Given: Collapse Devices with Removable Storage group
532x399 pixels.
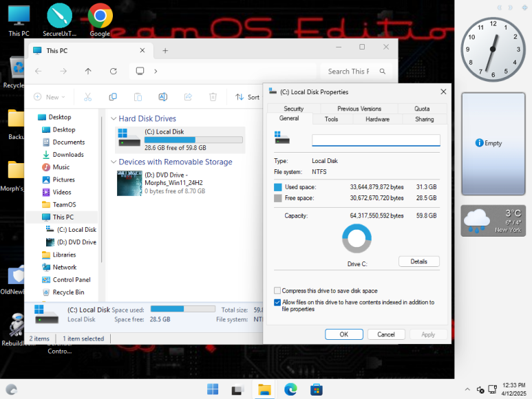Looking at the screenshot, I should [x=114, y=162].
